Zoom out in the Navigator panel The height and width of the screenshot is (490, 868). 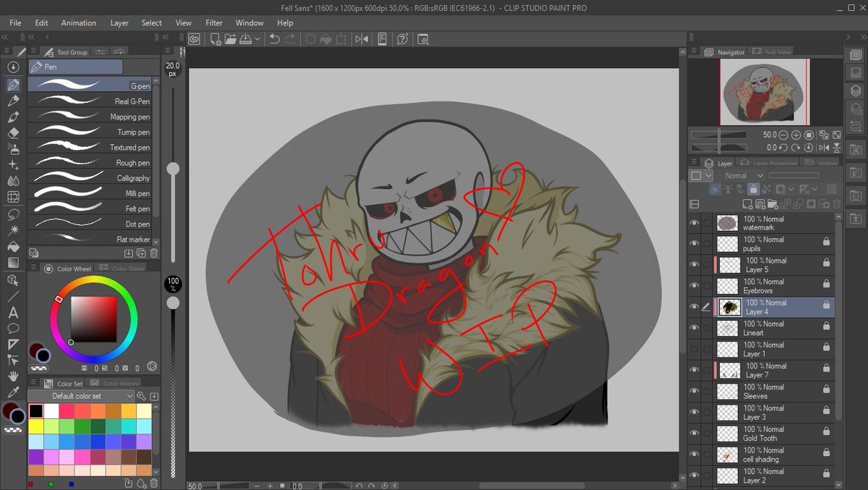tap(783, 135)
